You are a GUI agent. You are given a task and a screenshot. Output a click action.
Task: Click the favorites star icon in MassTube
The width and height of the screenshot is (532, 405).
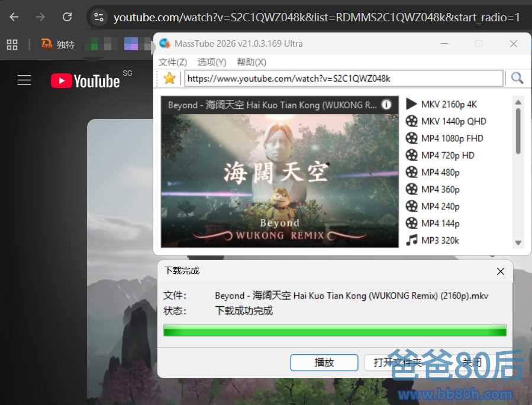coord(170,78)
